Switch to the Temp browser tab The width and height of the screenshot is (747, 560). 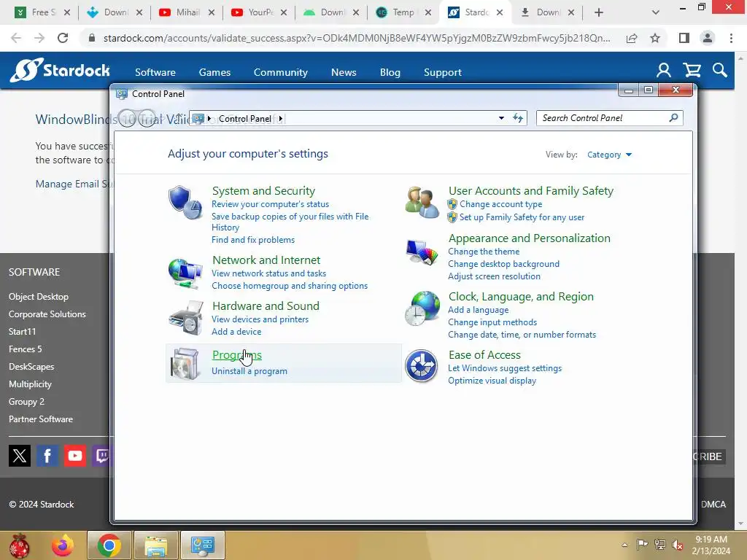403,12
